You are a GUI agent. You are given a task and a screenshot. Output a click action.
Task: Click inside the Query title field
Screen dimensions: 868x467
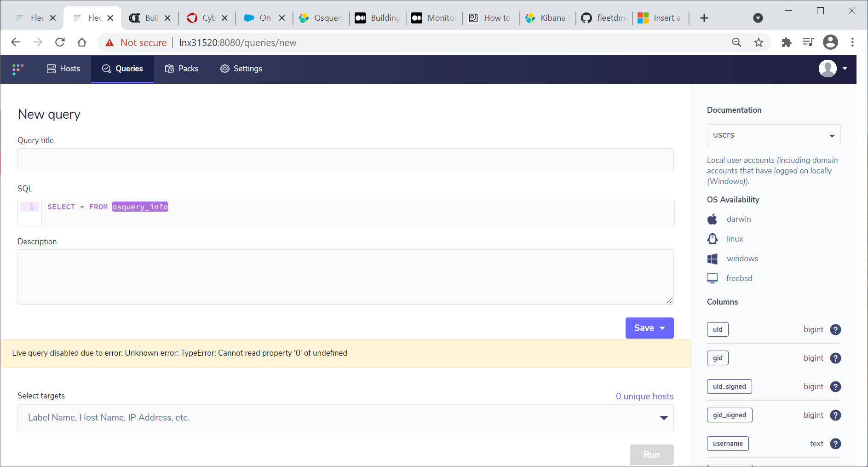point(345,159)
